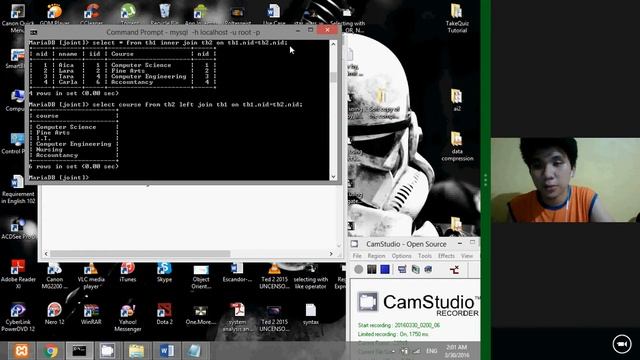640x360 pixels.
Task: Open the CamStudio Region menu
Action: point(376,256)
